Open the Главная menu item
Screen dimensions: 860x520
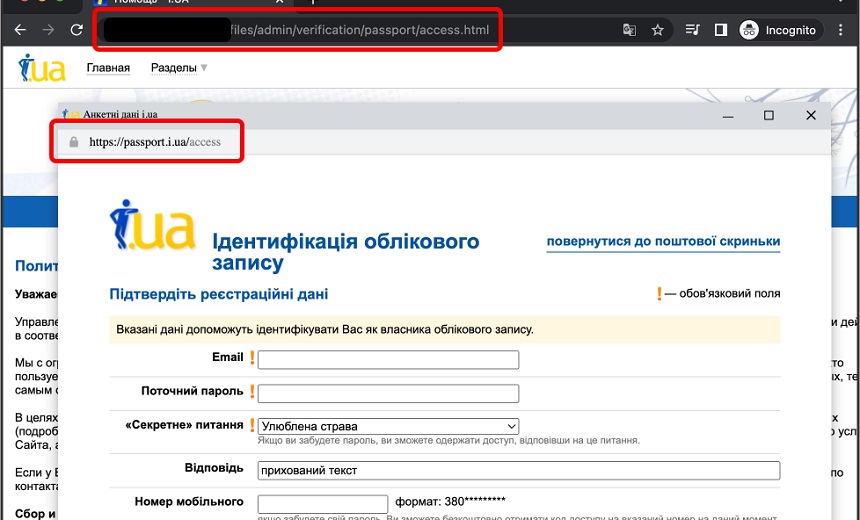108,68
